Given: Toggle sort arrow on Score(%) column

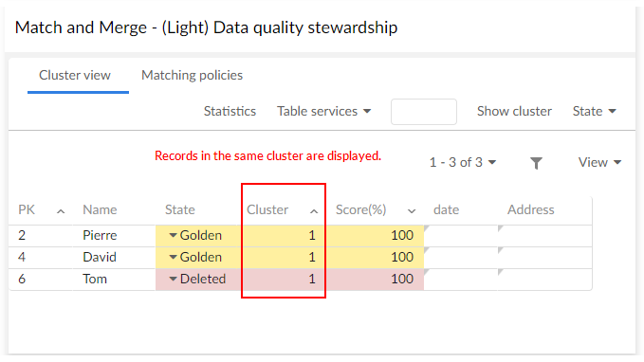Looking at the screenshot, I should click(x=412, y=211).
